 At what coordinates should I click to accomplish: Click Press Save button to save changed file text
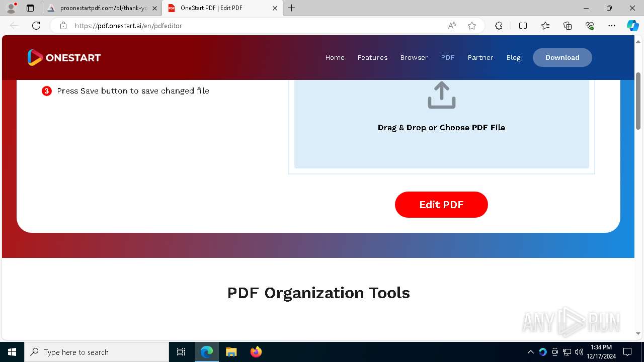133,91
